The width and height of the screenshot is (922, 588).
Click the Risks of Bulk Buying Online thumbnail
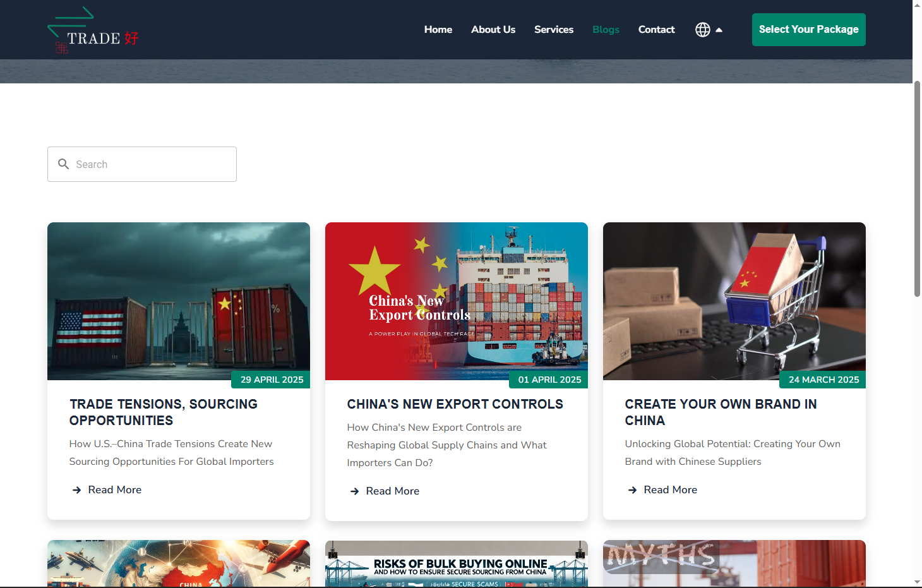coord(457,563)
